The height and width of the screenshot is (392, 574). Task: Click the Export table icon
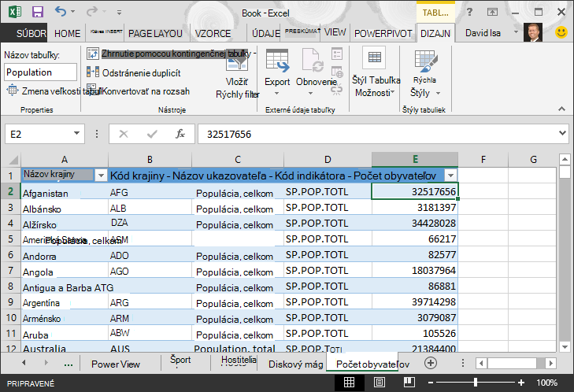coord(277,61)
